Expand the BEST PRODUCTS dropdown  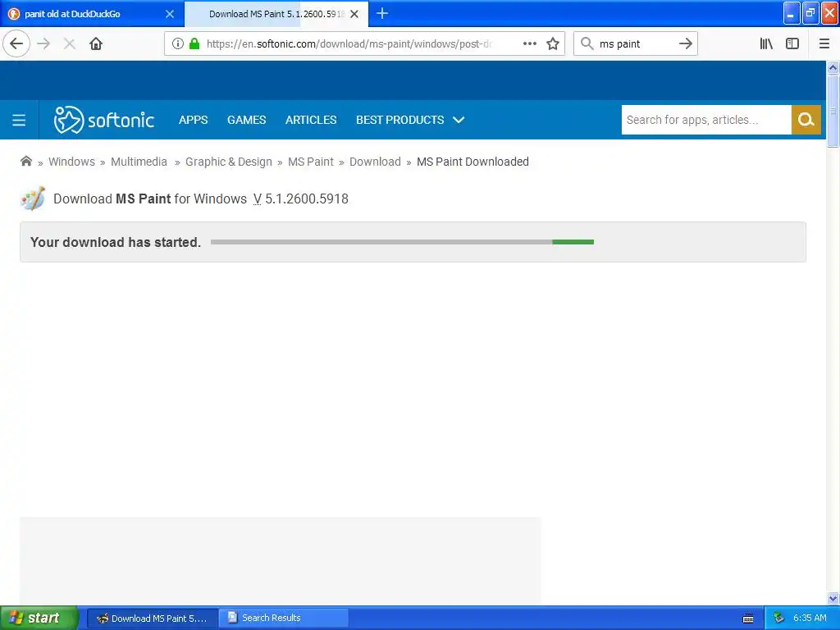pos(410,120)
